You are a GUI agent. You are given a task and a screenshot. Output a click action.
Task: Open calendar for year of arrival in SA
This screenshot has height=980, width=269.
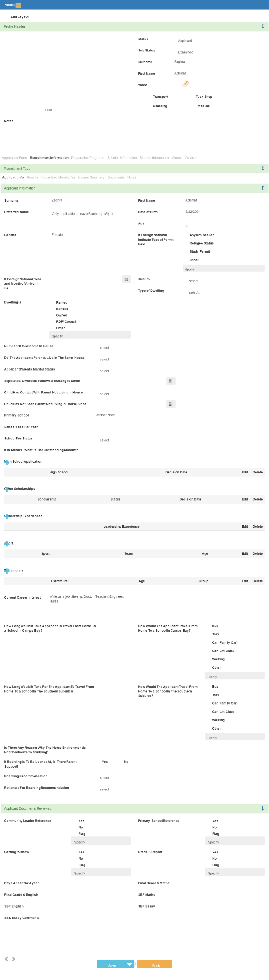126,279
